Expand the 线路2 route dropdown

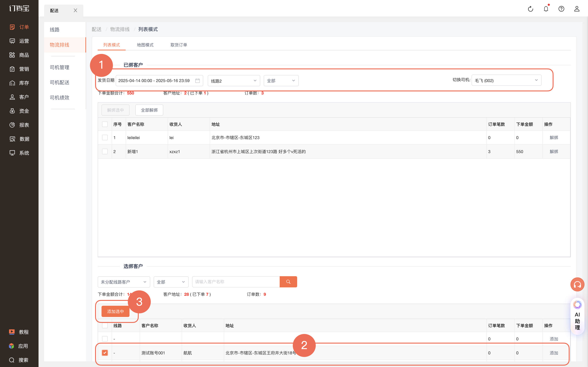coord(234,81)
